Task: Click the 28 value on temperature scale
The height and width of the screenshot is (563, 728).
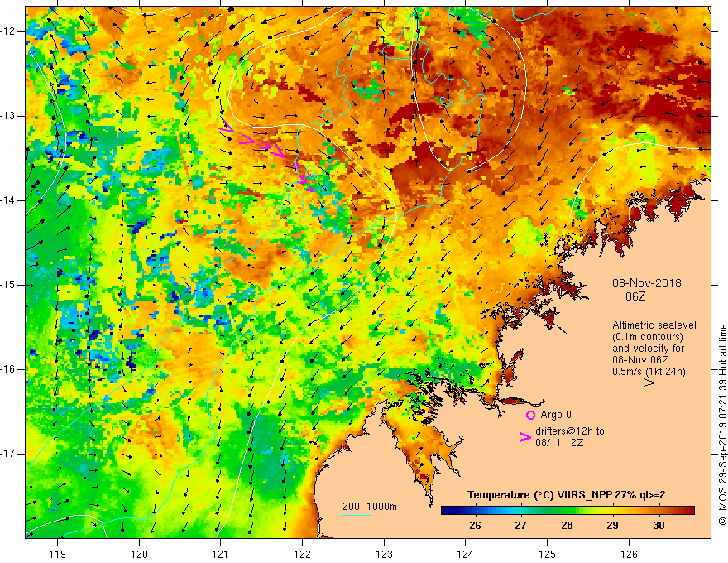Action: [x=567, y=526]
